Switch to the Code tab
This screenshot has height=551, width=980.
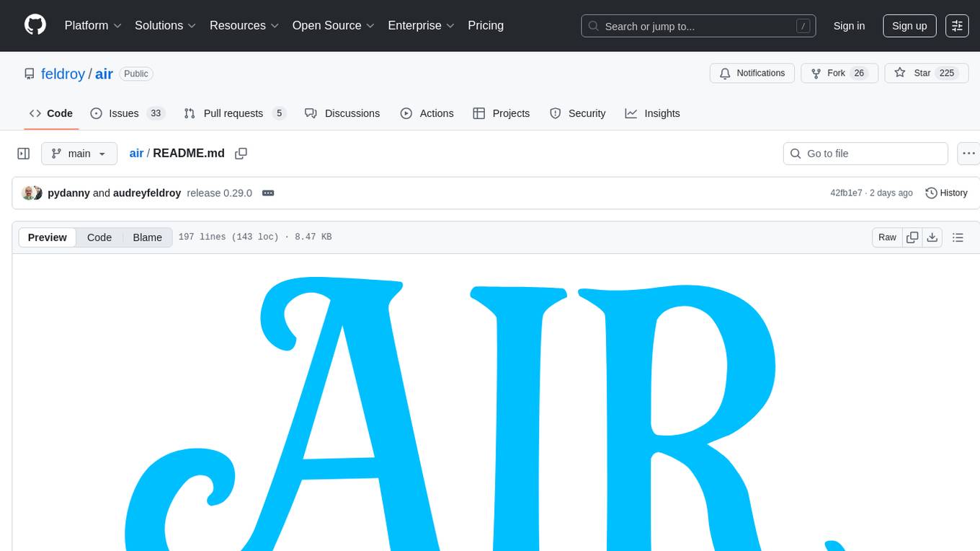point(50,113)
